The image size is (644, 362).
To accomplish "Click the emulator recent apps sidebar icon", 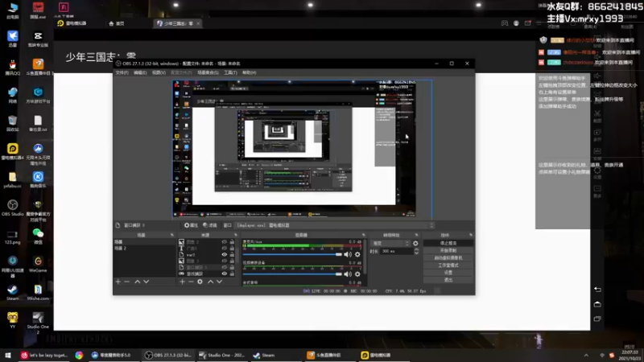I will tap(597, 319).
